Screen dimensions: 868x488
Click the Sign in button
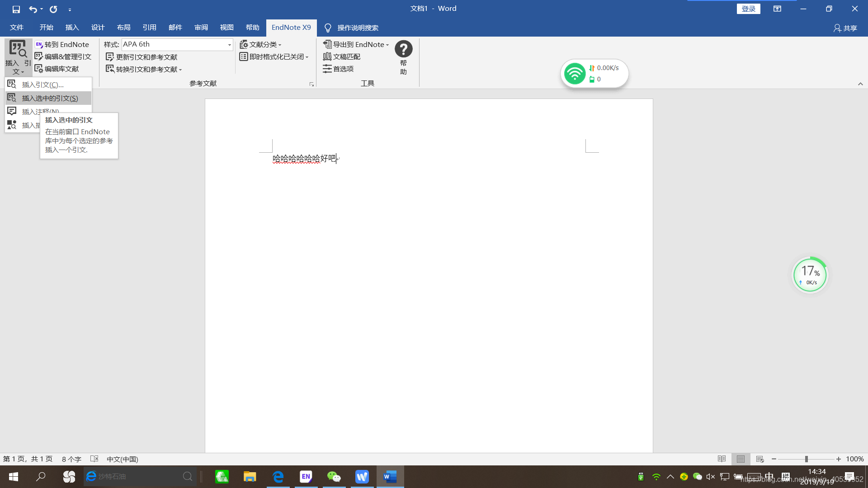[748, 9]
